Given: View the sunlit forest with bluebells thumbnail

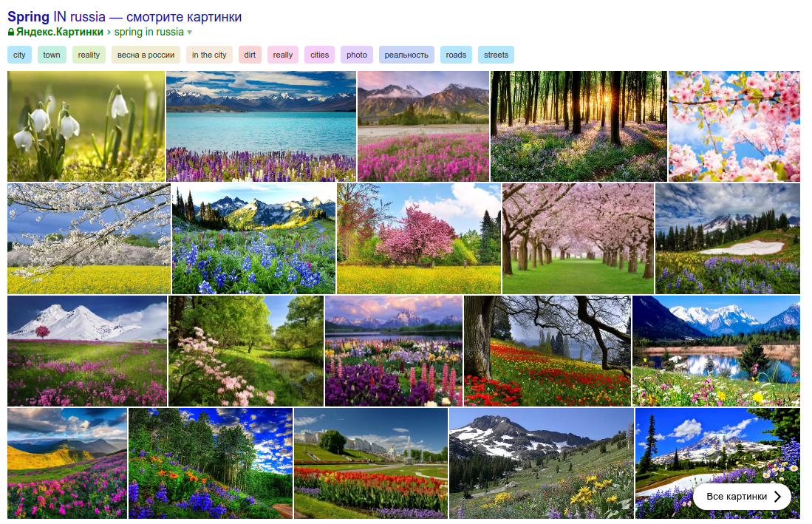Looking at the screenshot, I should (579, 126).
